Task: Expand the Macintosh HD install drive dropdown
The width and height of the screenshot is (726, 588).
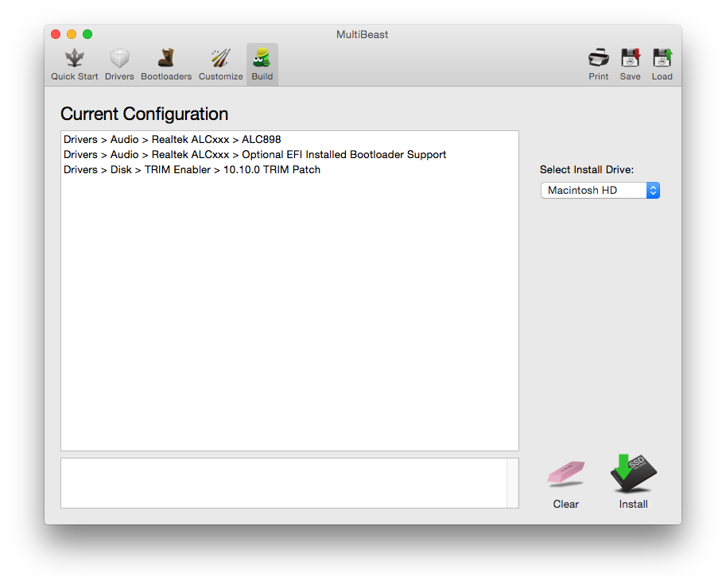Action: [600, 191]
